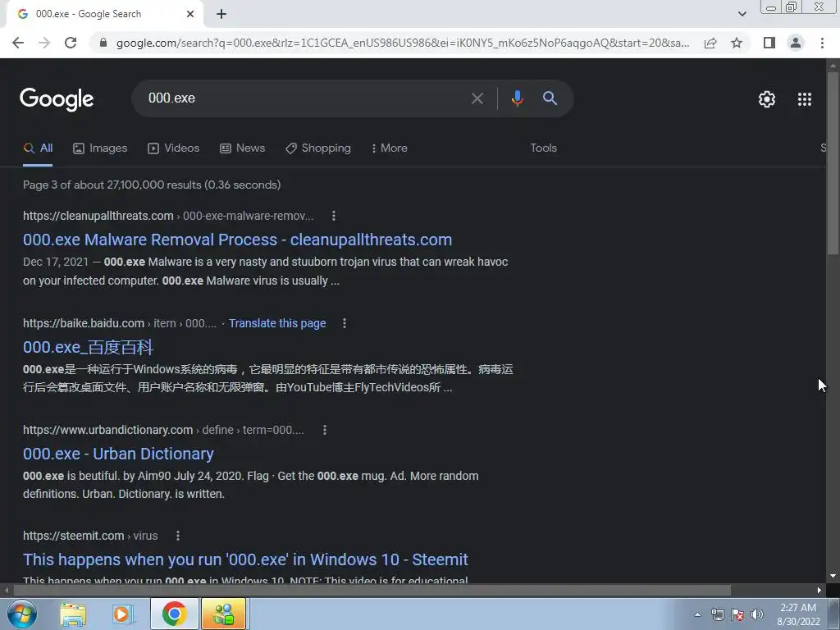Click the magnifier search button
This screenshot has height=630, width=840.
click(550, 98)
